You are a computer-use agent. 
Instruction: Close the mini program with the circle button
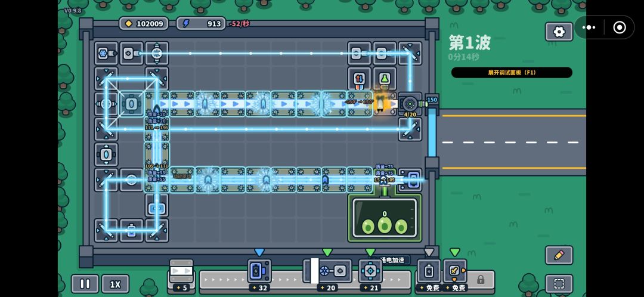pos(620,27)
